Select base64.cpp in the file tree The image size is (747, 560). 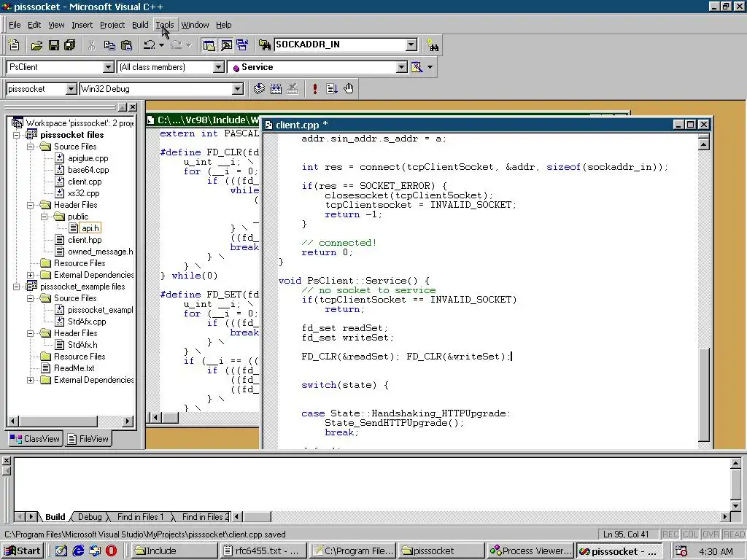[x=88, y=170]
